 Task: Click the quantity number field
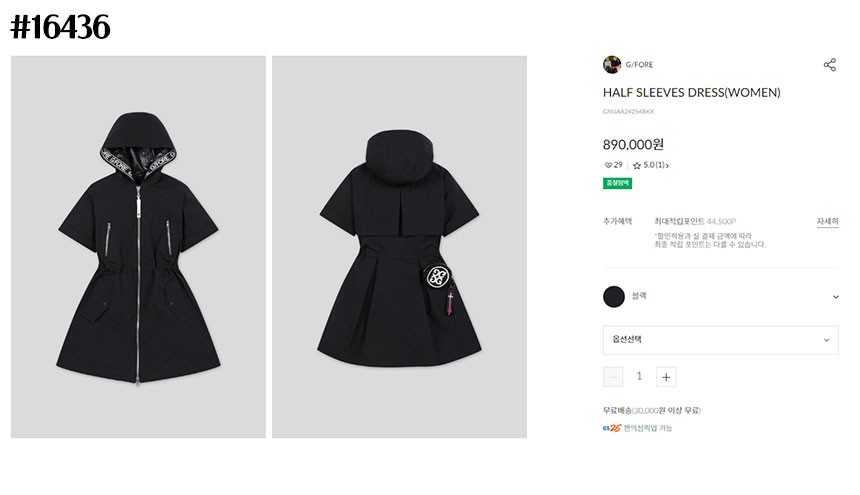639,377
